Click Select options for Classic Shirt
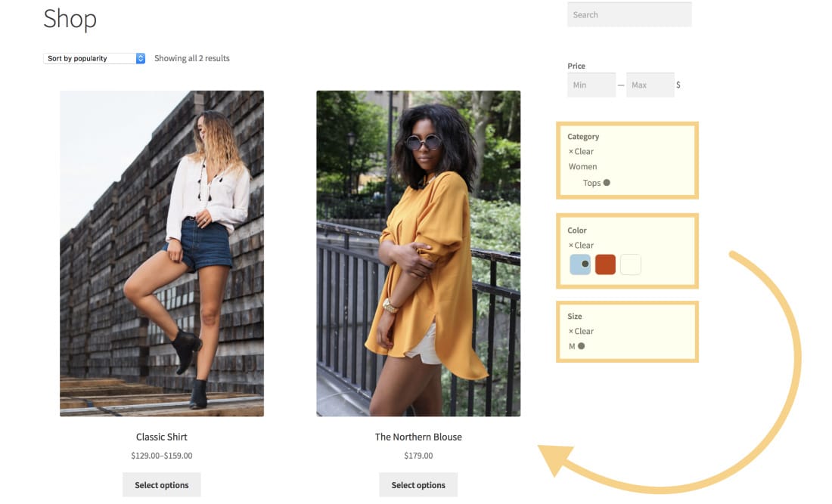This screenshot has width=832, height=504. pos(161,484)
